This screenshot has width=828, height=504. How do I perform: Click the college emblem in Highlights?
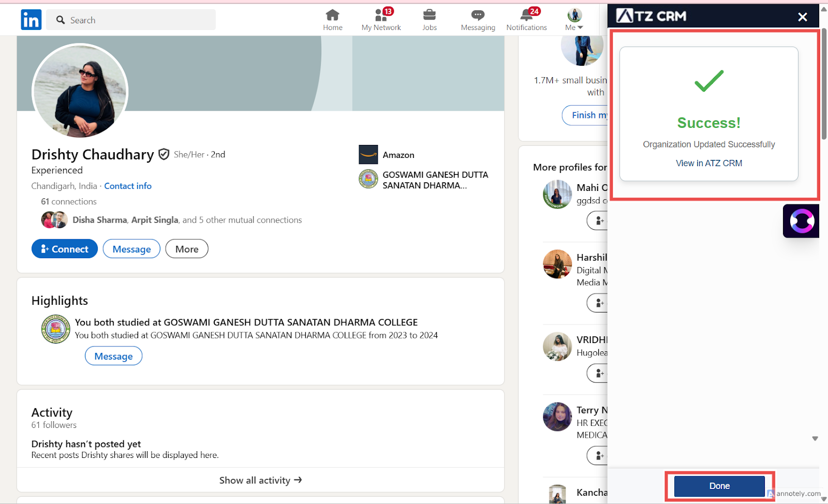pyautogui.click(x=56, y=329)
